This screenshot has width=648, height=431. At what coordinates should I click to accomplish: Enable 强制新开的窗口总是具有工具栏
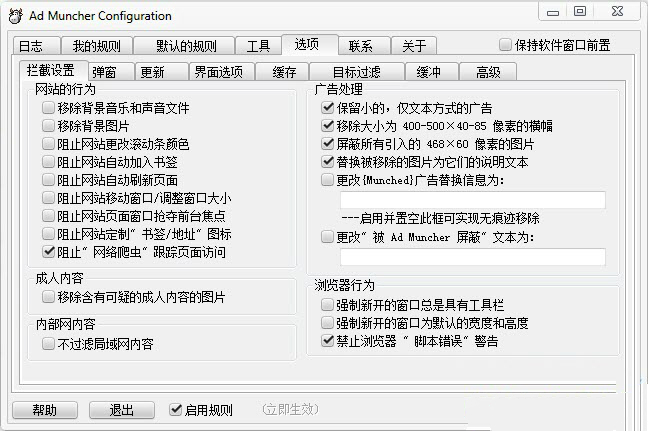[327, 305]
